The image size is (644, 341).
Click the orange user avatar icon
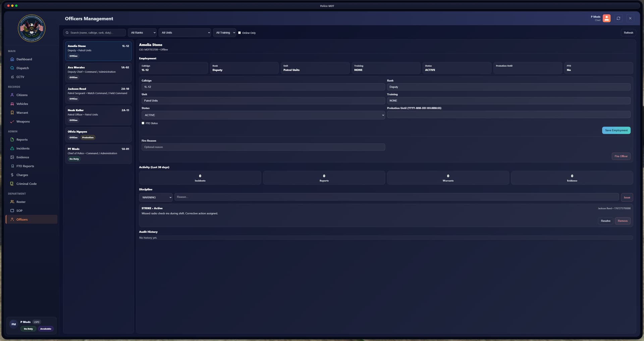[x=606, y=18]
